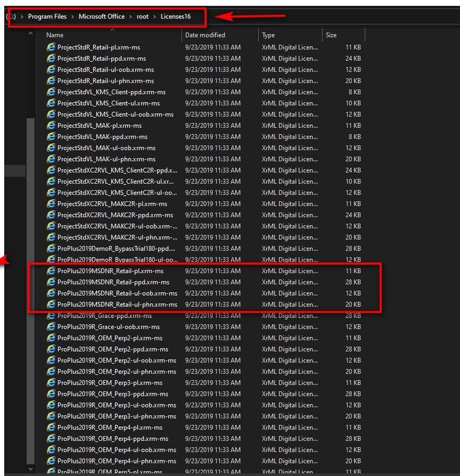
Task: Select file ProPlus2019R_OEM_Perp4-pl.xrm-ms
Action: coord(109,427)
